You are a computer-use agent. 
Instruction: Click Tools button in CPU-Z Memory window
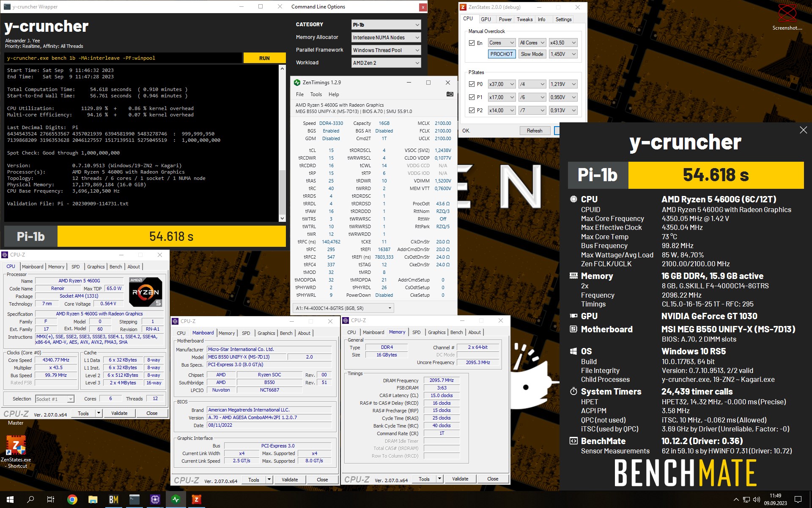pos(424,479)
